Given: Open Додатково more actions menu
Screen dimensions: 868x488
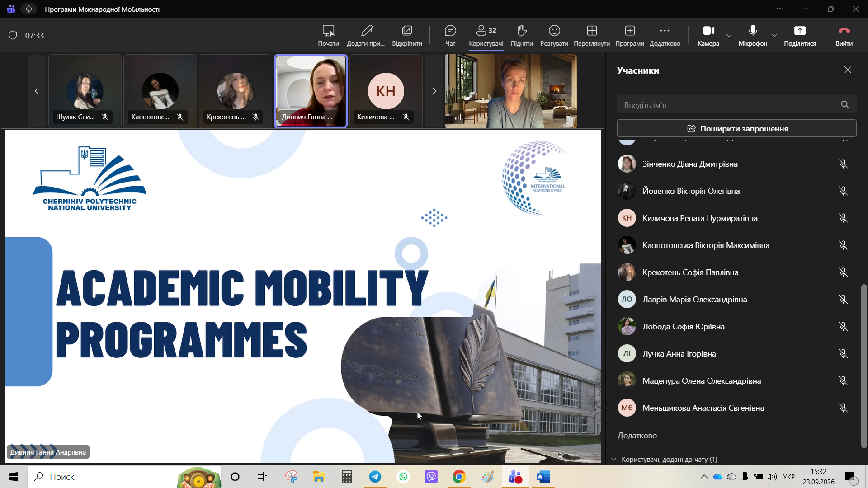Looking at the screenshot, I should coord(665,35).
